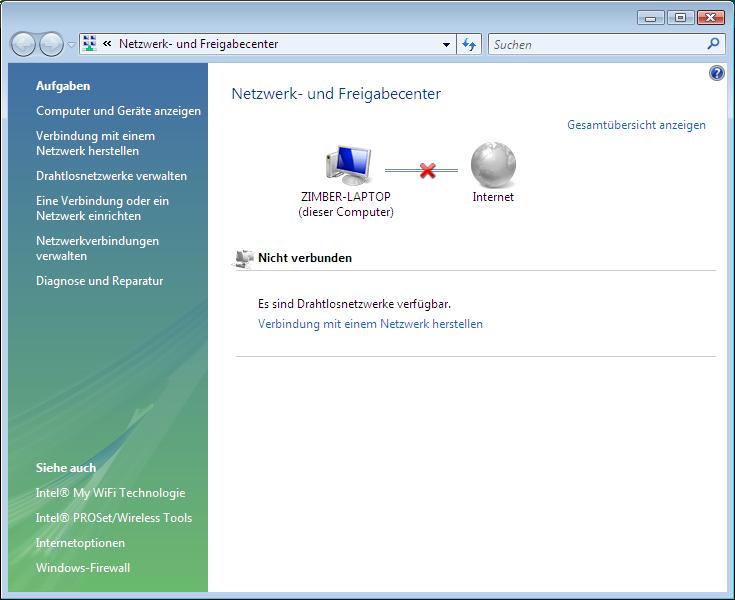
Task: Click the magnifier search icon
Action: [713, 44]
